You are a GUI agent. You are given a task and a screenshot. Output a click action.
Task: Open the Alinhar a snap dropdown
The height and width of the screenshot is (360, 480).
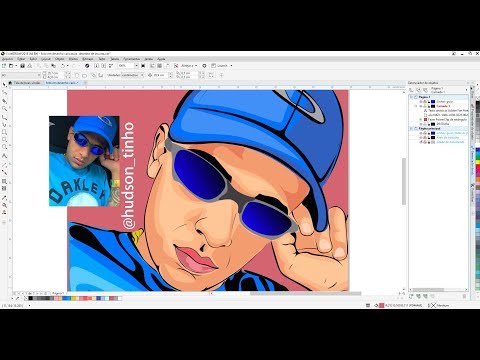click(x=196, y=66)
